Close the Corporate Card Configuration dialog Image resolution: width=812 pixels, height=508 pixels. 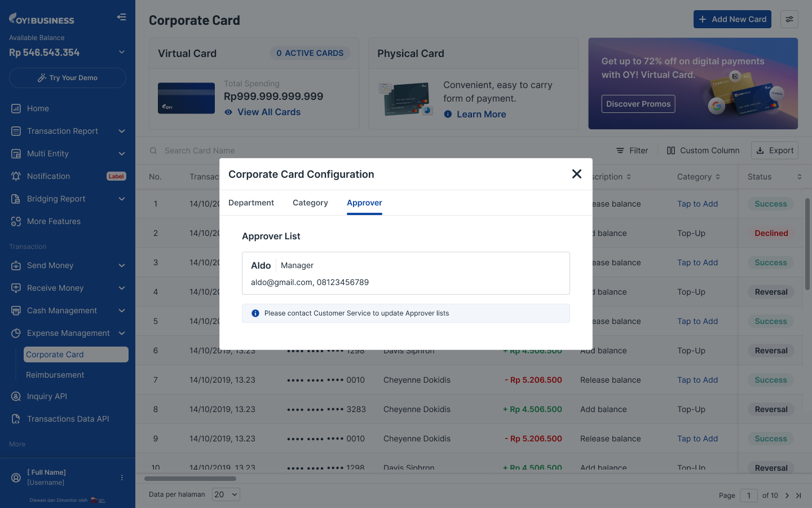coord(576,174)
